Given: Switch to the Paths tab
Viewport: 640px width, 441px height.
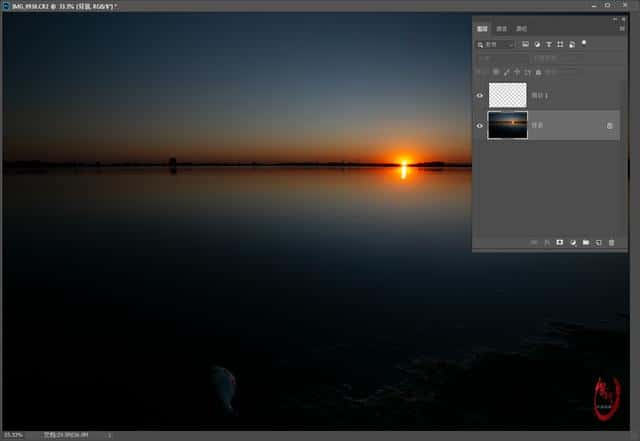Looking at the screenshot, I should click(x=521, y=30).
